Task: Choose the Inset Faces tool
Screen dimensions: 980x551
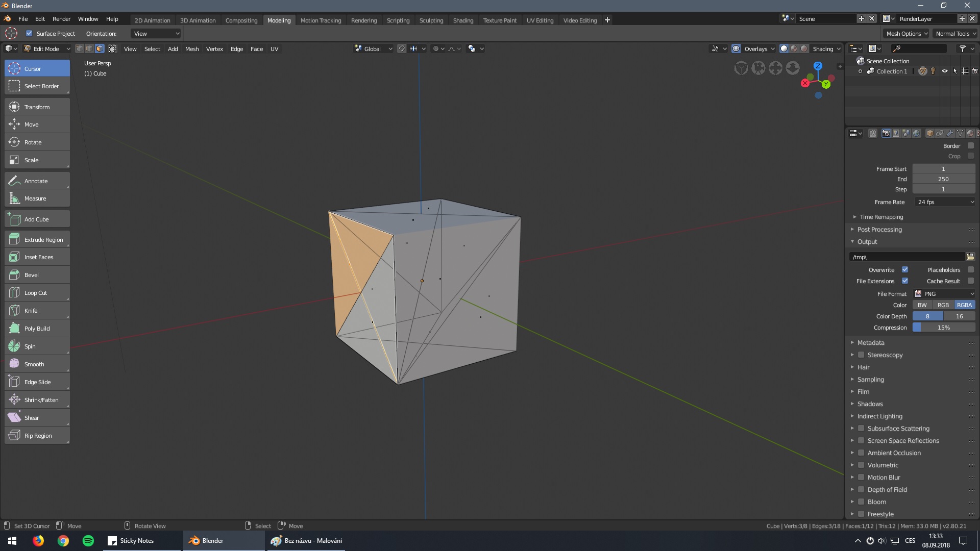Action: tap(37, 257)
